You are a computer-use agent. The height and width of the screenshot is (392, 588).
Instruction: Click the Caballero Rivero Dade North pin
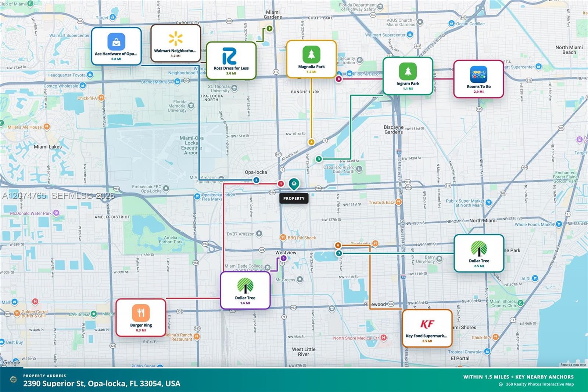359,169
